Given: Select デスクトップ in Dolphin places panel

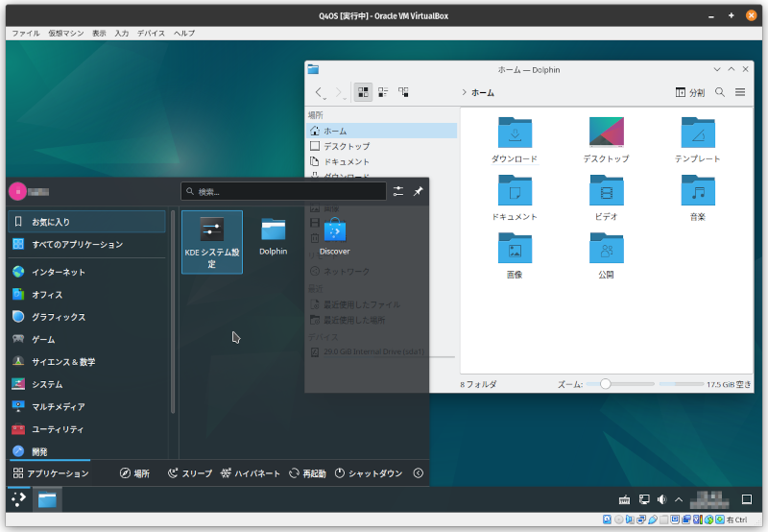Looking at the screenshot, I should coord(382,146).
